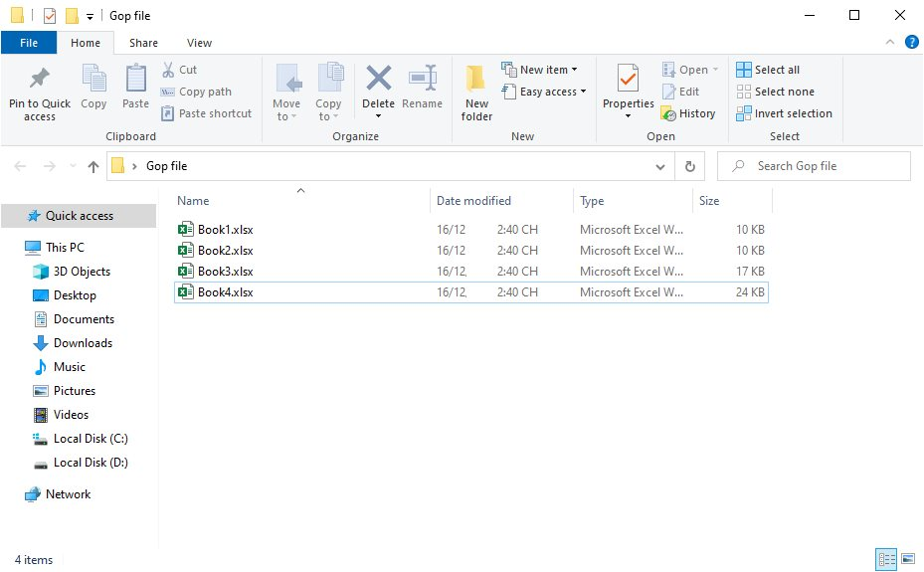Open Customize Quick Access Toolbar dropdown

tap(90, 17)
